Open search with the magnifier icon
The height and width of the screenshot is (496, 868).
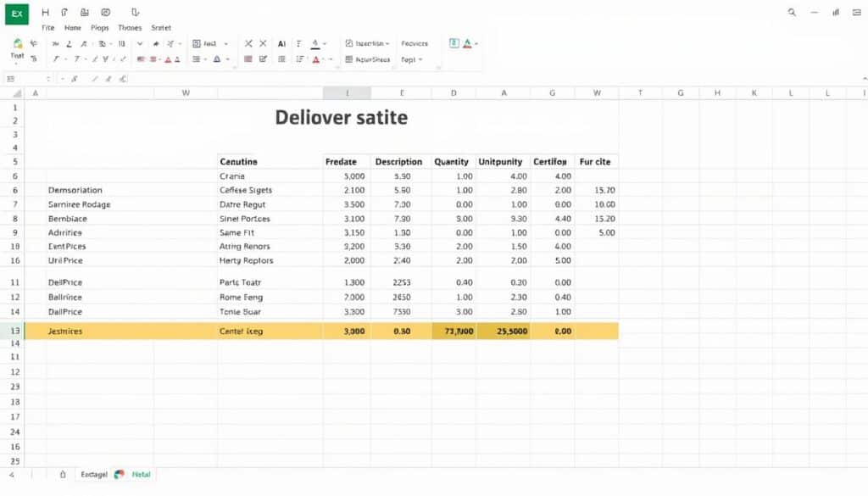[792, 12]
